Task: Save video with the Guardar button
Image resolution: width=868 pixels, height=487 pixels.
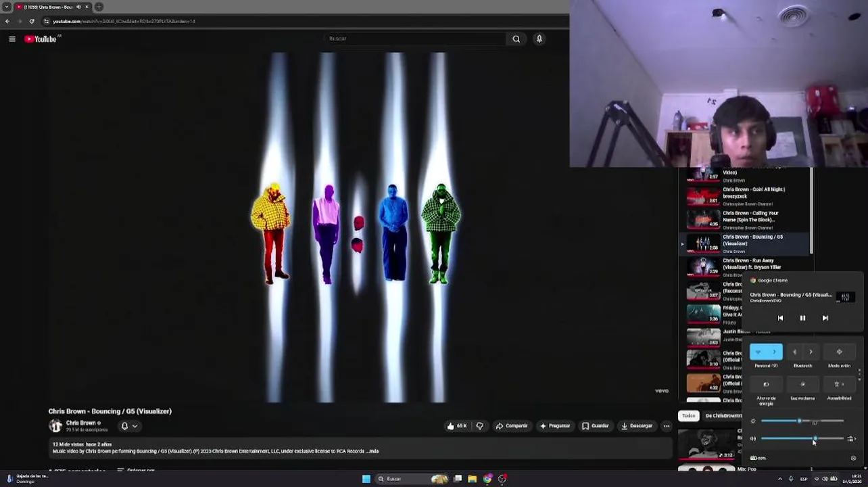Action: click(596, 426)
